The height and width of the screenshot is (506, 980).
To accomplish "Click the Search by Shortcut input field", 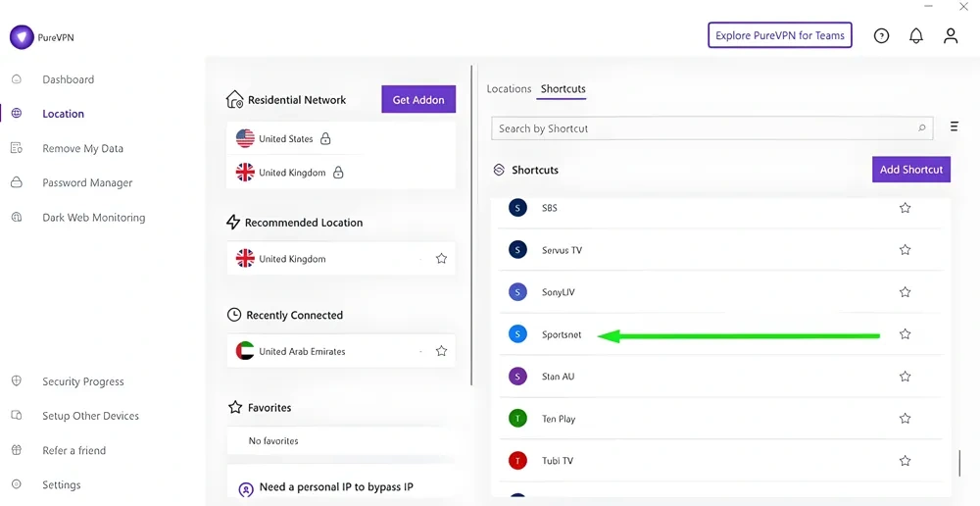I will coord(711,128).
